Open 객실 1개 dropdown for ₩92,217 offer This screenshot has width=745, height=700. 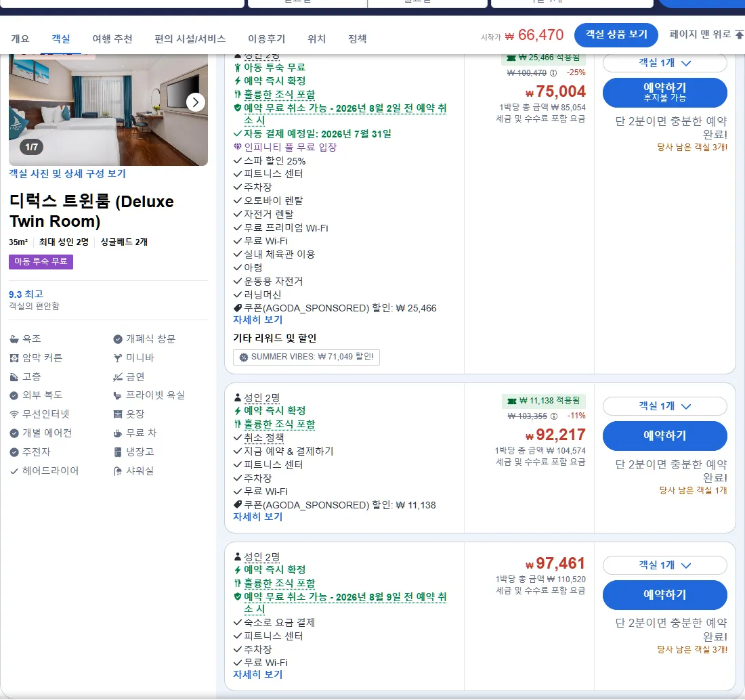pos(664,406)
